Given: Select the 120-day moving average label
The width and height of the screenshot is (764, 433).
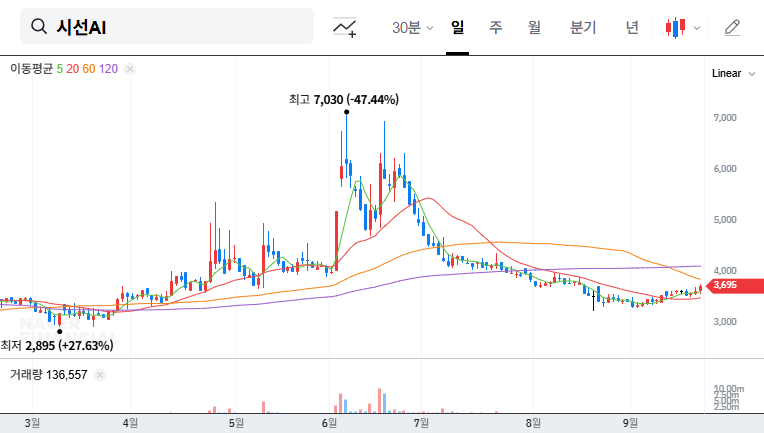Looking at the screenshot, I should [x=108, y=69].
